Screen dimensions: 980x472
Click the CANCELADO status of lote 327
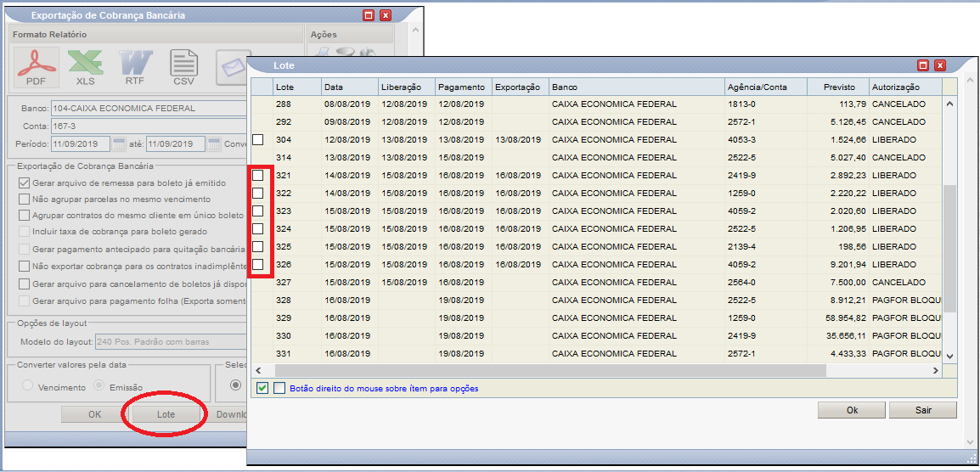(898, 283)
